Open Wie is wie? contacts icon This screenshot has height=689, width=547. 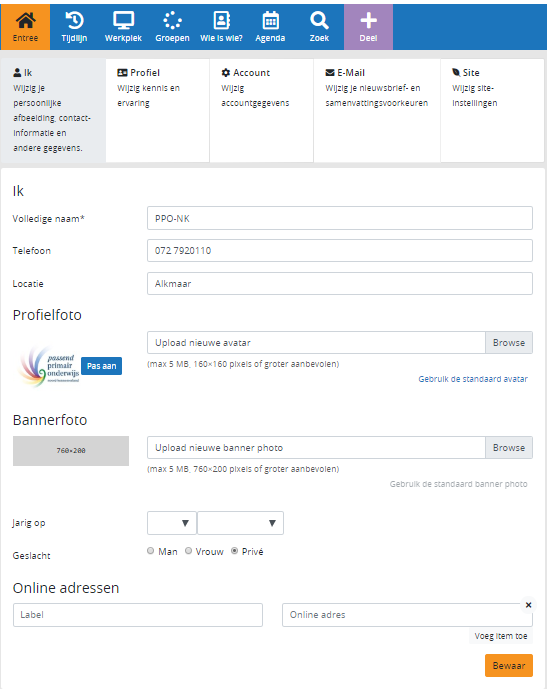click(221, 20)
